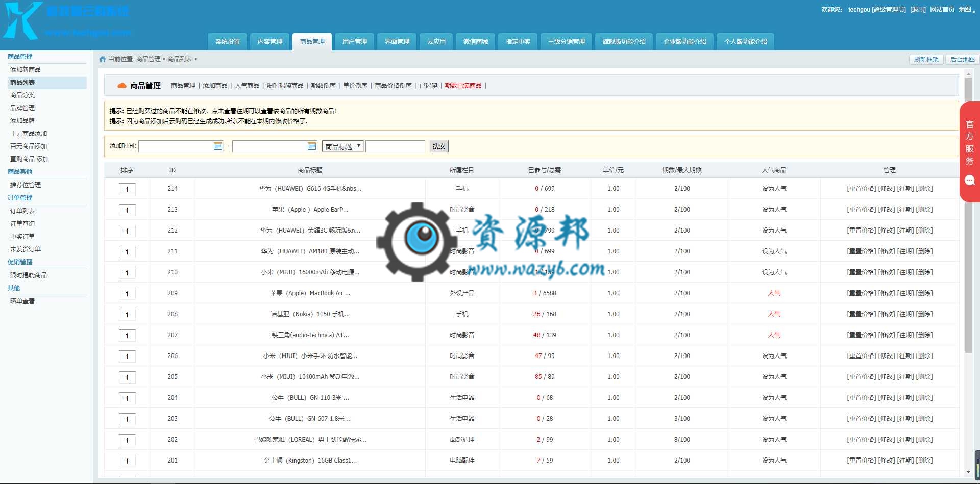Open 晒单查看 in the sidebar
Viewport: 980px width, 484px height.
tap(22, 301)
